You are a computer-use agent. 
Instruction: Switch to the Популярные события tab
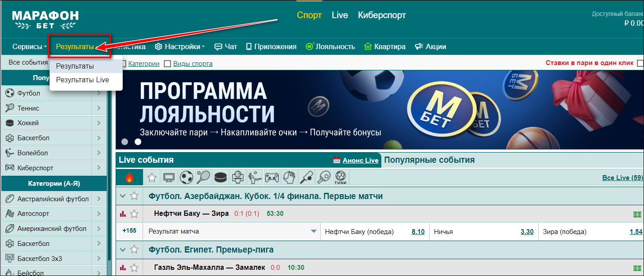[429, 160]
